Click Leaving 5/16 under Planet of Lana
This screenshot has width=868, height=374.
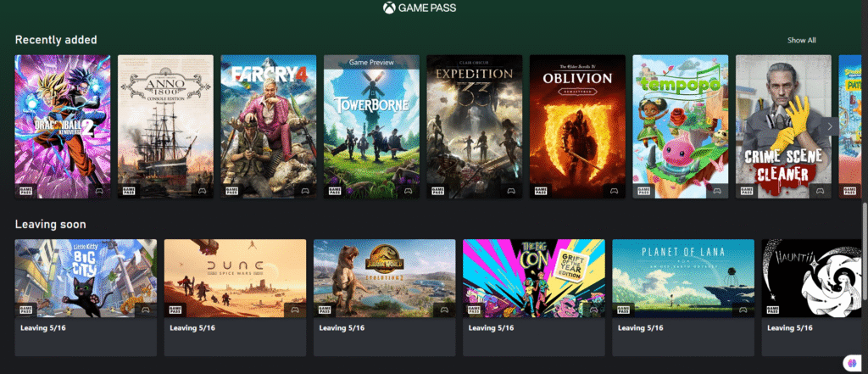(641, 328)
